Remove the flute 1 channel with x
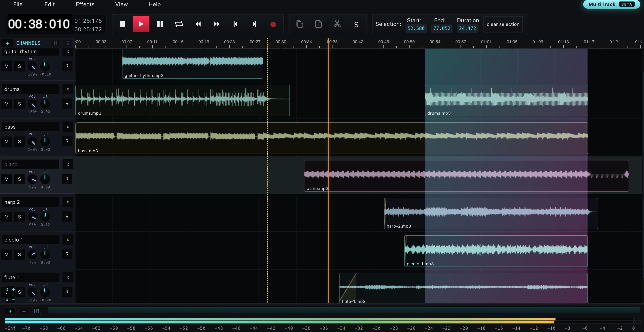 68,277
